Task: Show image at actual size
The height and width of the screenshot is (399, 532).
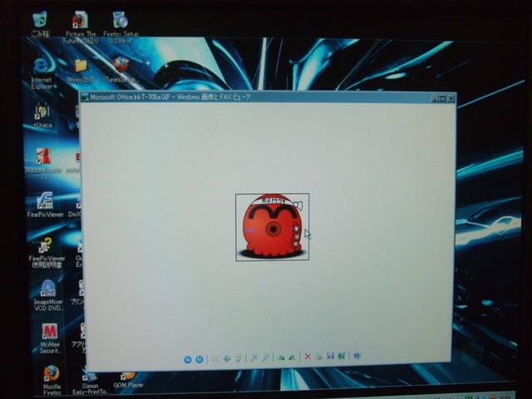Action: coord(226,358)
